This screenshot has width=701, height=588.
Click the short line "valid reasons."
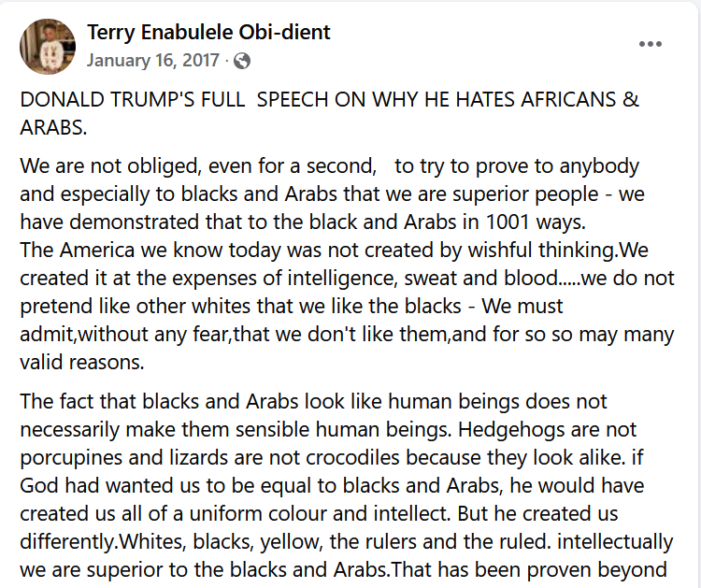tap(82, 362)
